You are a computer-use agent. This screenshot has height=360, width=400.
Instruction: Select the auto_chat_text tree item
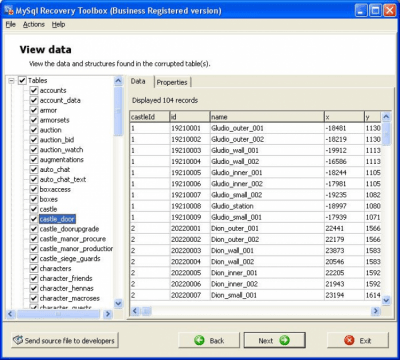click(63, 179)
